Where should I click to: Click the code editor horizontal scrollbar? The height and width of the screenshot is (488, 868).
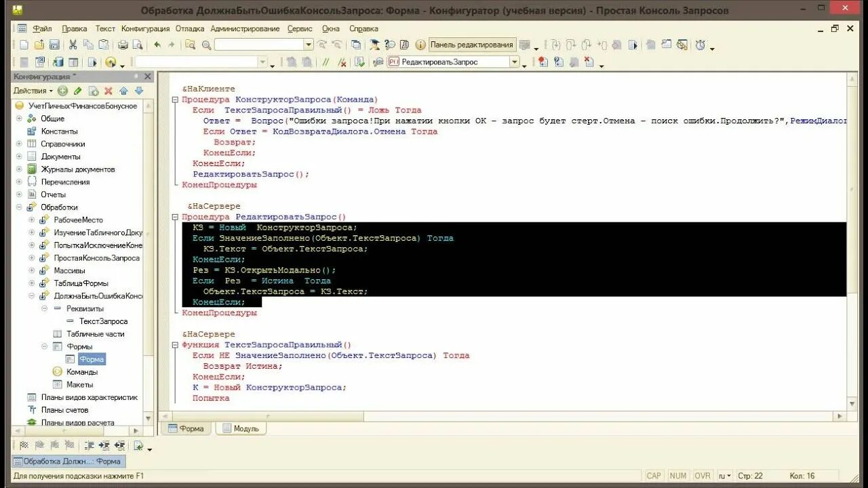pyautogui.click(x=502, y=415)
